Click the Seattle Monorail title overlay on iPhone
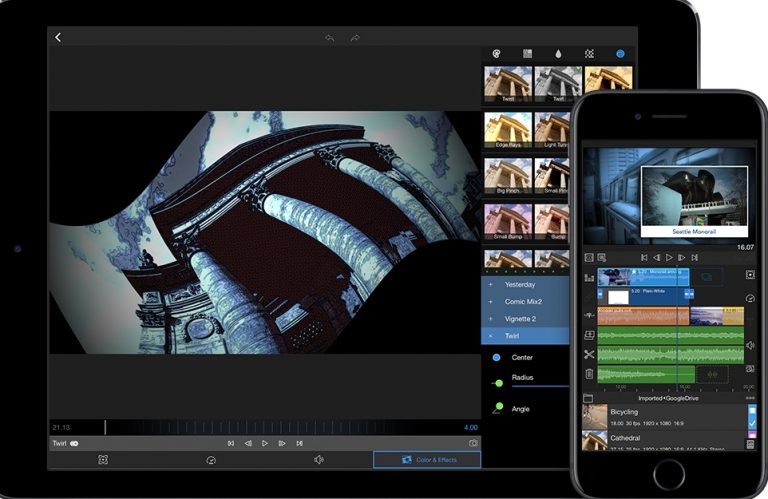This screenshot has width=768, height=499. [x=694, y=232]
